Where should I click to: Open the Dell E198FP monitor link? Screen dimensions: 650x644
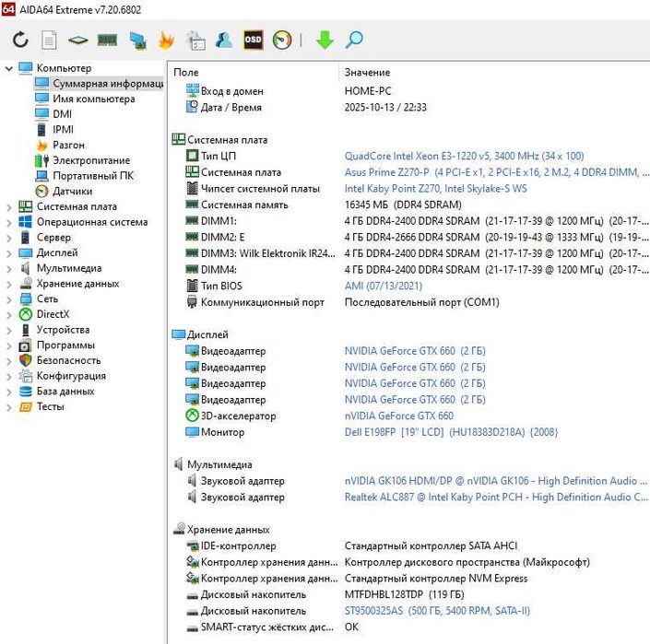point(451,432)
